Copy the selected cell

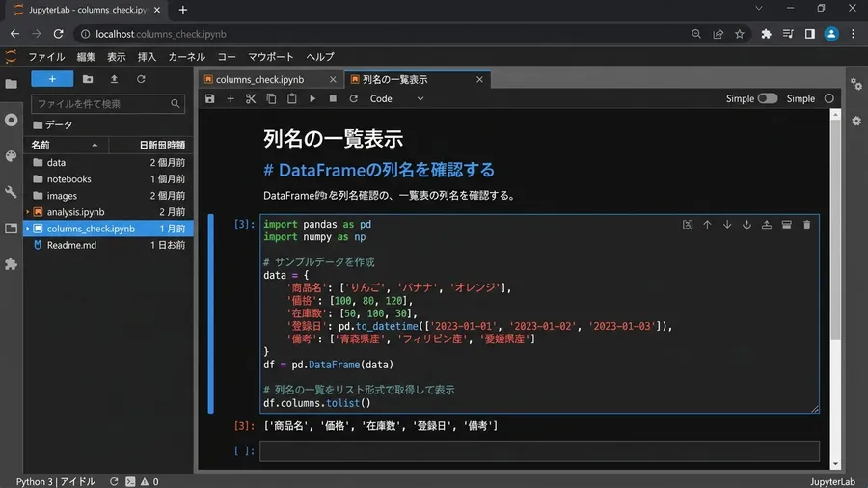click(271, 98)
